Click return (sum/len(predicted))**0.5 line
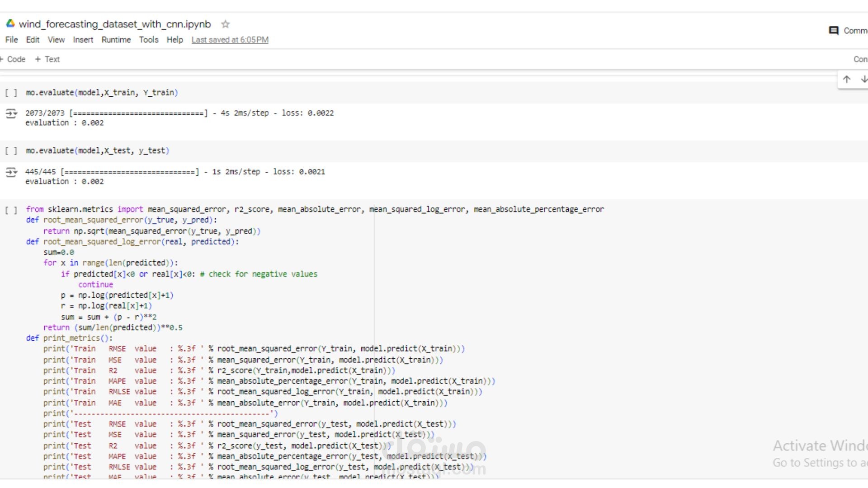Screen dimensions: 868x488 coord(113,328)
